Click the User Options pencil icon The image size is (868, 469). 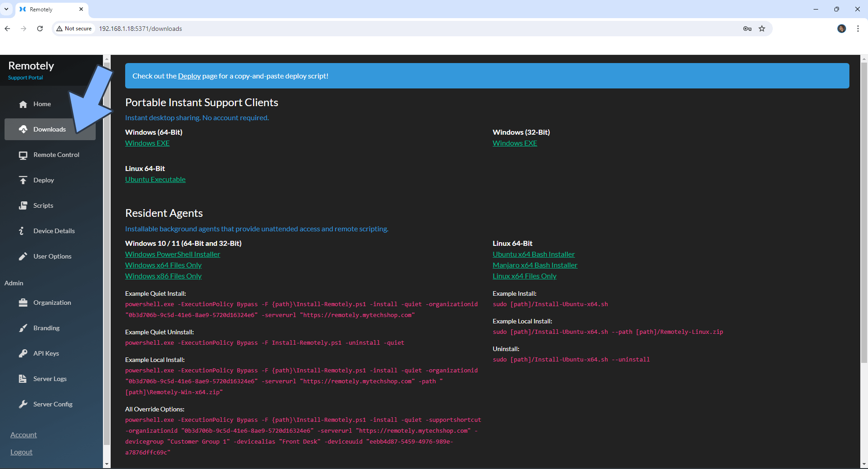[23, 256]
